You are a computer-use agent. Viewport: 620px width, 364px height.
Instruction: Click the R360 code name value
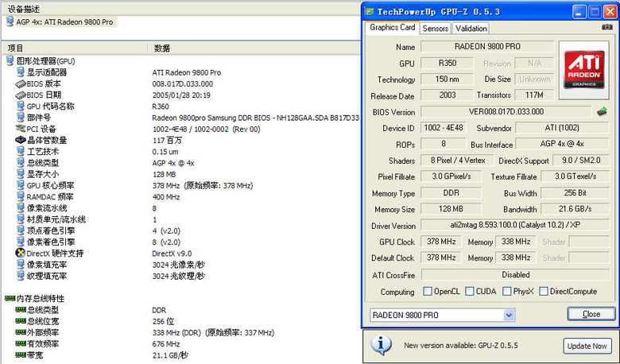(160, 106)
